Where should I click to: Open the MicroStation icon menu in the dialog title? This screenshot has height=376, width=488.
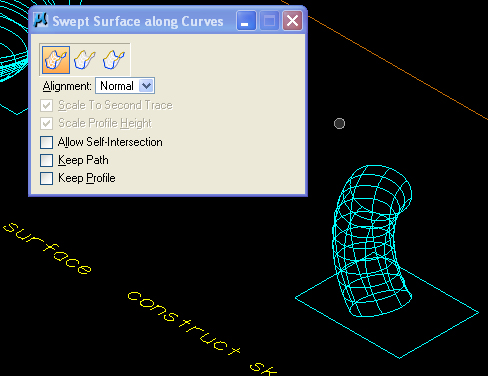pos(41,21)
